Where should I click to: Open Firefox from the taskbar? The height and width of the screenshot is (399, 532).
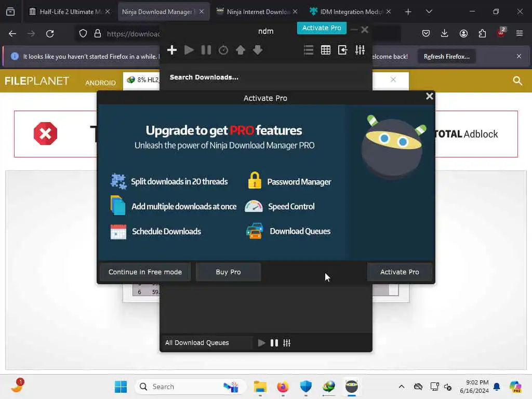283,387
